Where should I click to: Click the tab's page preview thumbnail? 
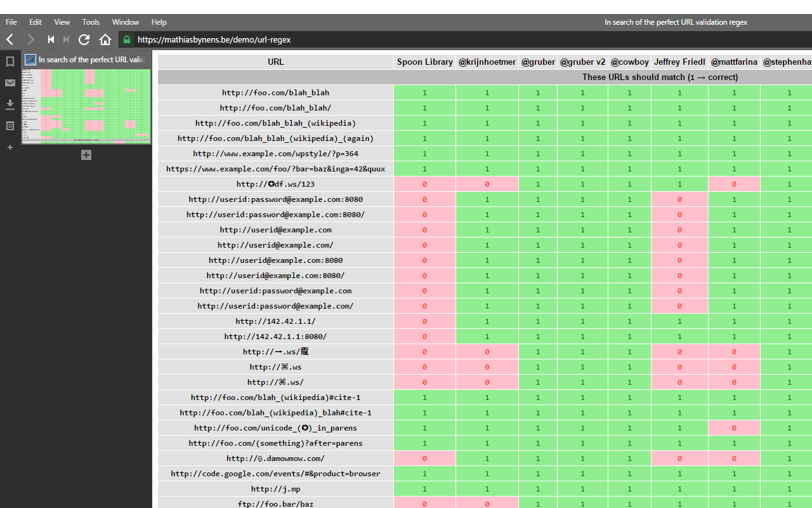point(86,106)
